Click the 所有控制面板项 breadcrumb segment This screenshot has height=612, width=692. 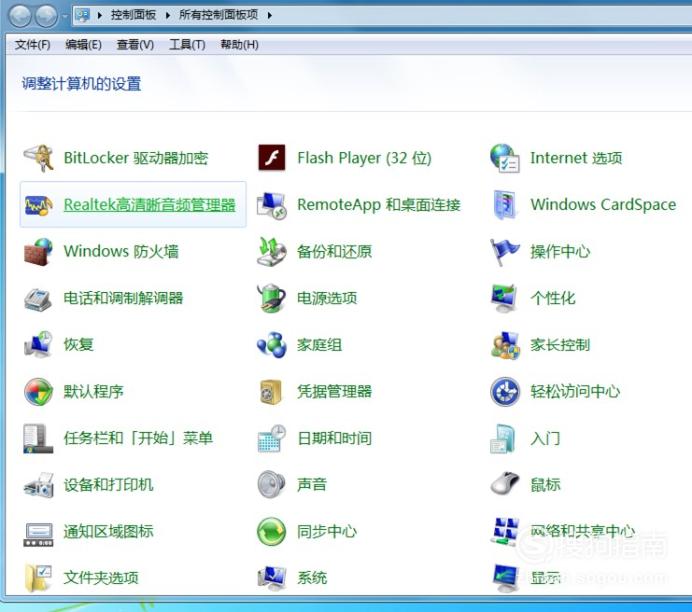click(218, 15)
